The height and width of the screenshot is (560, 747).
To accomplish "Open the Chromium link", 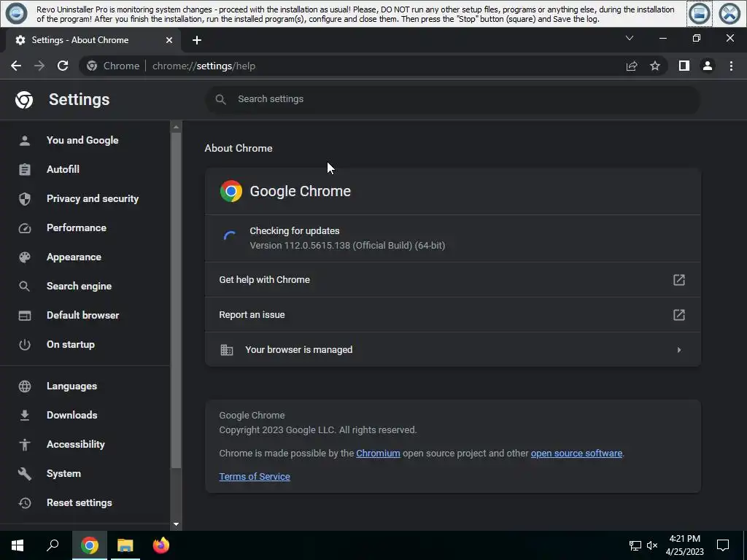I will coord(378,454).
